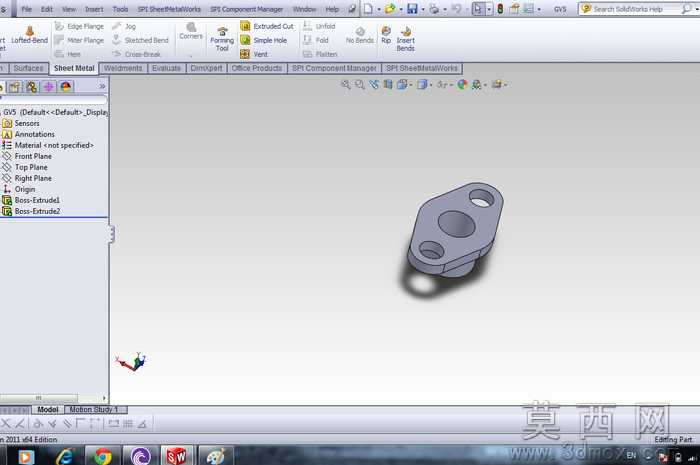The width and height of the screenshot is (700, 465).
Task: Choose the Vent tool
Action: click(x=254, y=54)
